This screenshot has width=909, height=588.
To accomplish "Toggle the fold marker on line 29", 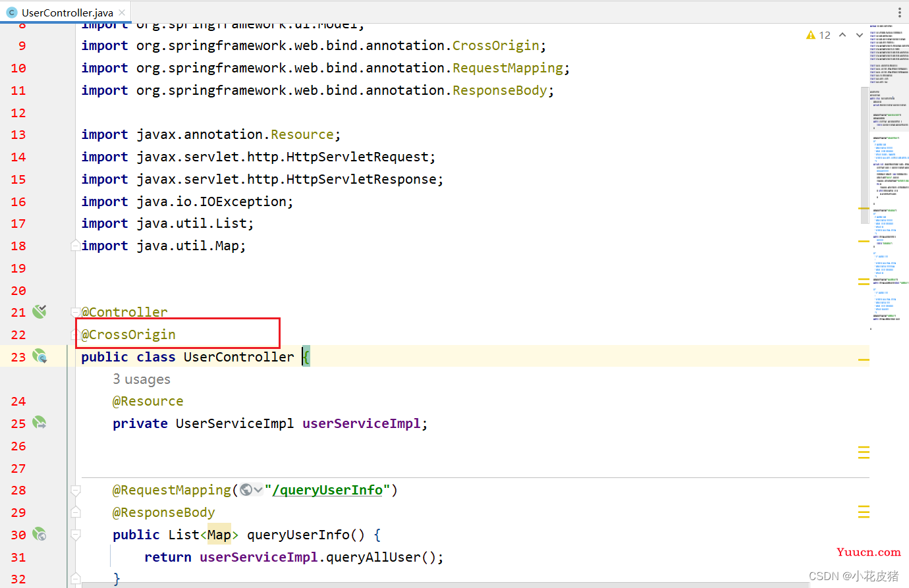I will point(76,512).
